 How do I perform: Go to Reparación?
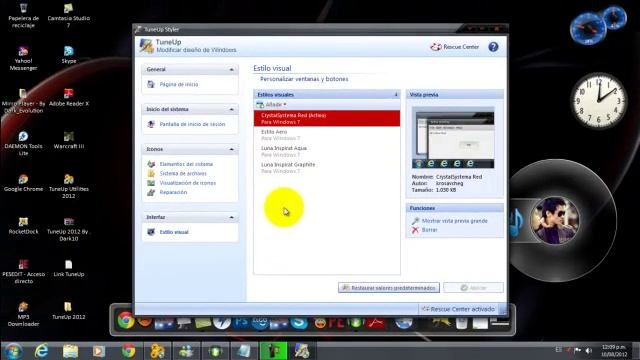coord(173,192)
